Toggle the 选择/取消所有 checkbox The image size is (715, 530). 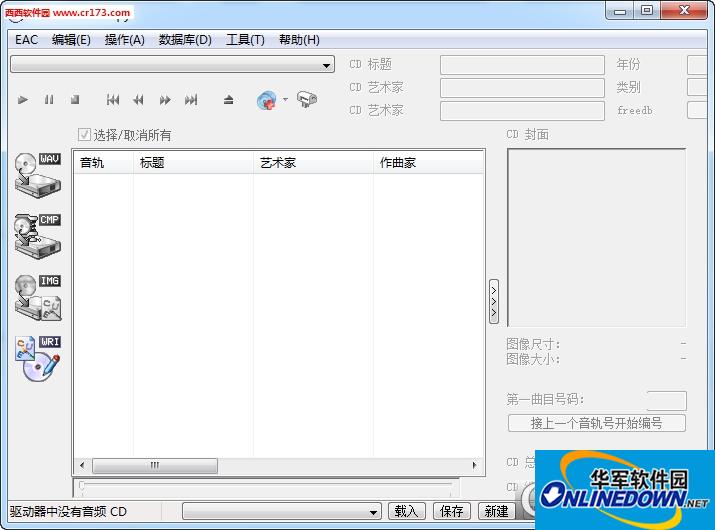84,135
